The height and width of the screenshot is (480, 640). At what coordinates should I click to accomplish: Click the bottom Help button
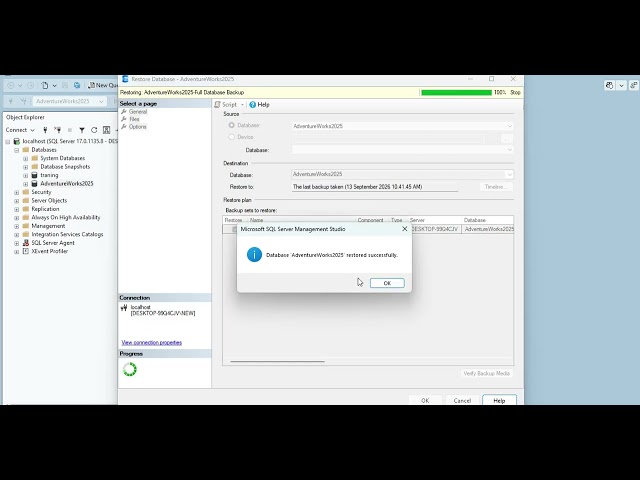tap(499, 400)
